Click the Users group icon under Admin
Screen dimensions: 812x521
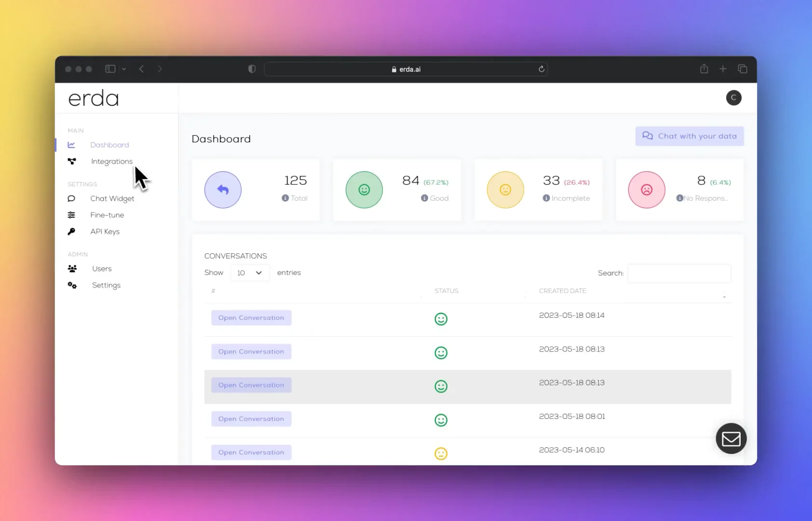(72, 269)
